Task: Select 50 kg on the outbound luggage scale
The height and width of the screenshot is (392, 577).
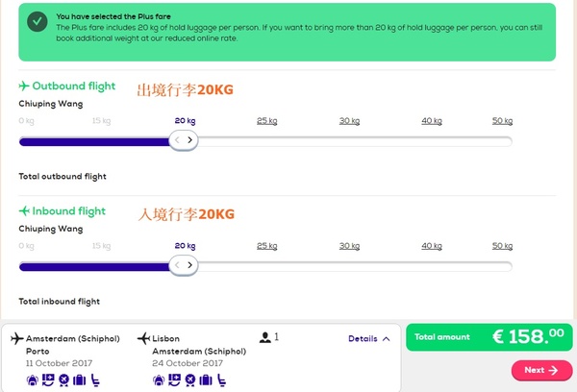Action: [502, 121]
